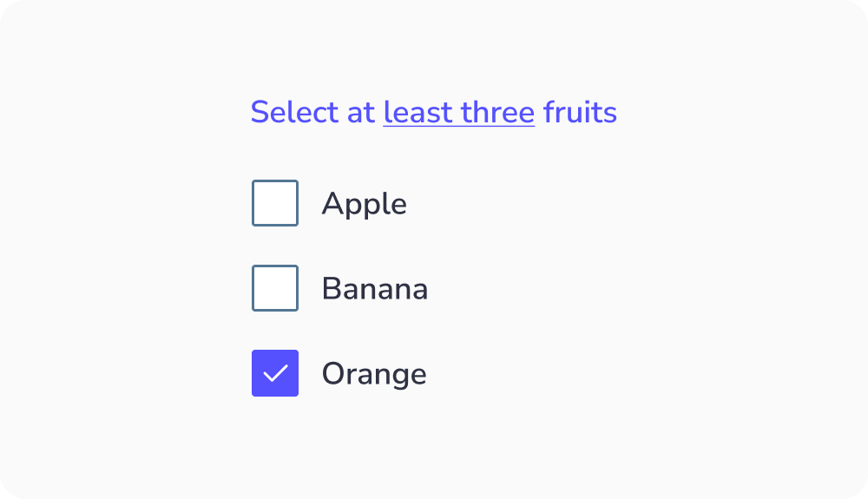Screen dimensions: 868x499
Task: Click the white checkmark icon beside Orange
Action: (x=275, y=373)
